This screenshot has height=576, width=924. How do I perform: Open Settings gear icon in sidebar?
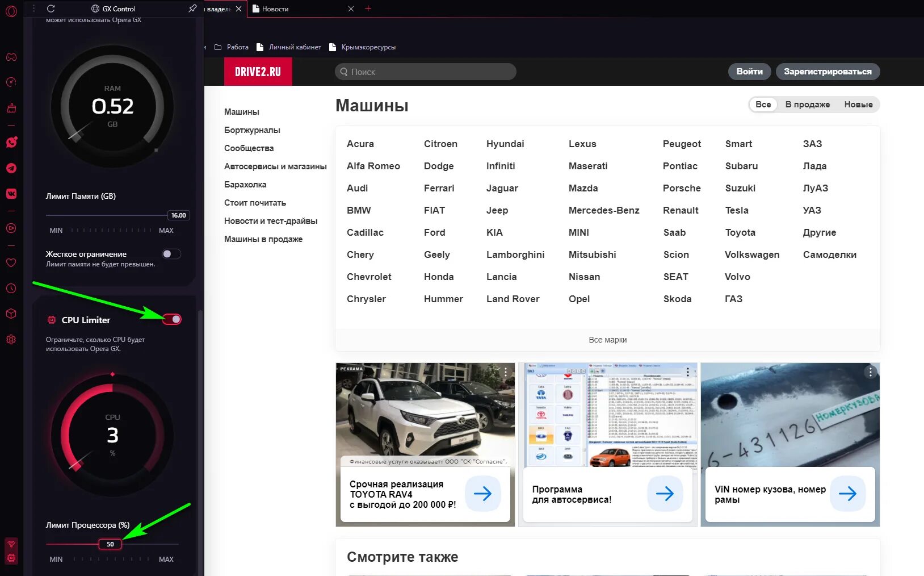click(11, 340)
